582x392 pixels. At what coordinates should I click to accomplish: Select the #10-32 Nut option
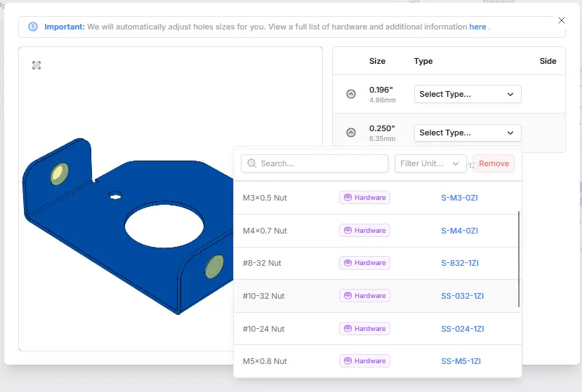click(x=264, y=296)
